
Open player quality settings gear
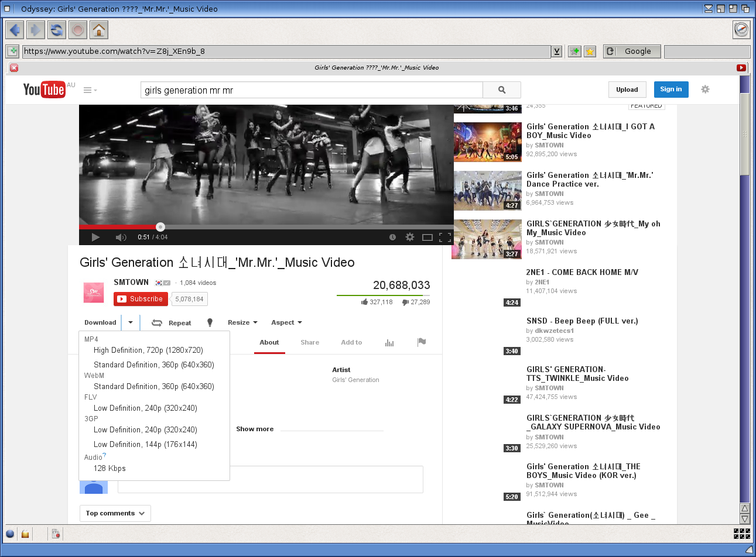tap(410, 237)
